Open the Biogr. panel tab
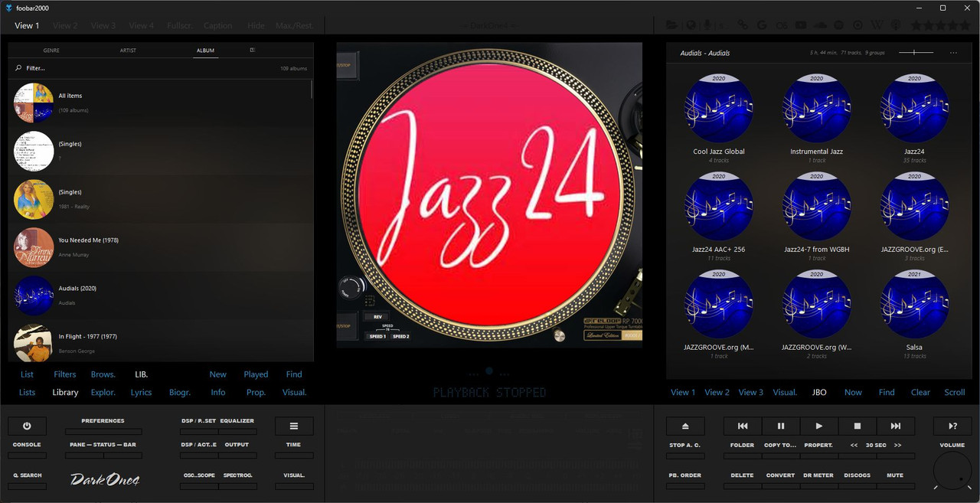The image size is (980, 503). click(180, 392)
